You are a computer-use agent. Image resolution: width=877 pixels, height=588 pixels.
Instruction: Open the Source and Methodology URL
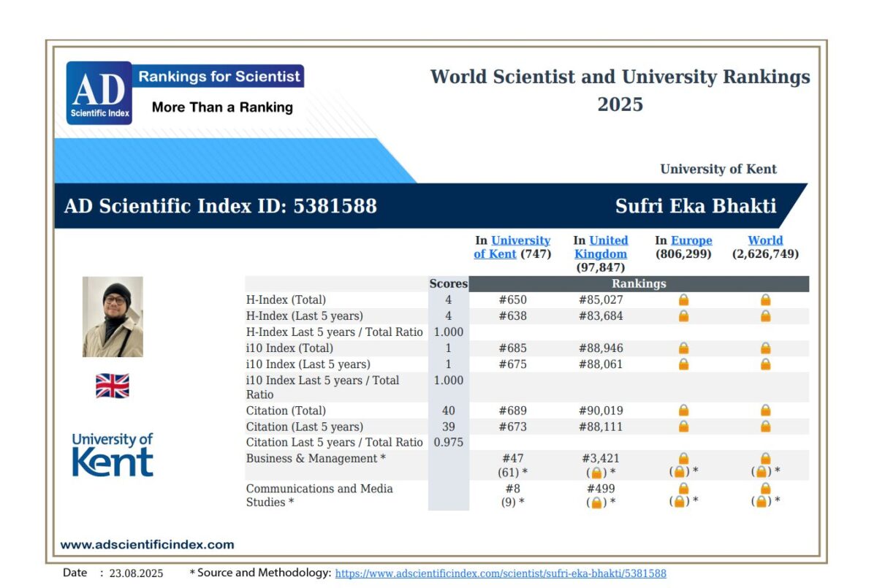(x=501, y=573)
